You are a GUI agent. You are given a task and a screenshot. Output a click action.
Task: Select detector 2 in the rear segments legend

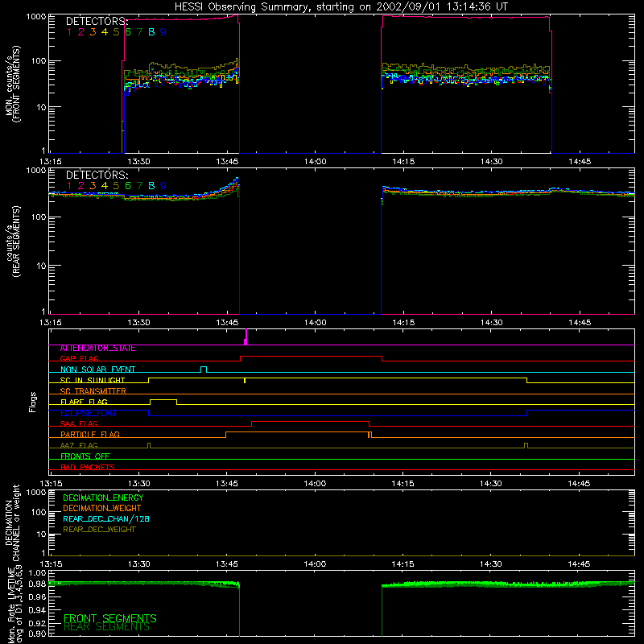81,186
